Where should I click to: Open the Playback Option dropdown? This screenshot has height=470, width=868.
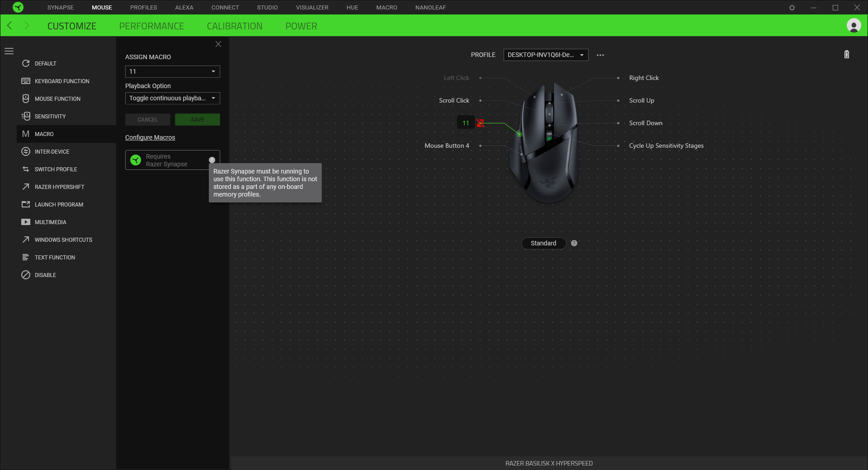[173, 98]
